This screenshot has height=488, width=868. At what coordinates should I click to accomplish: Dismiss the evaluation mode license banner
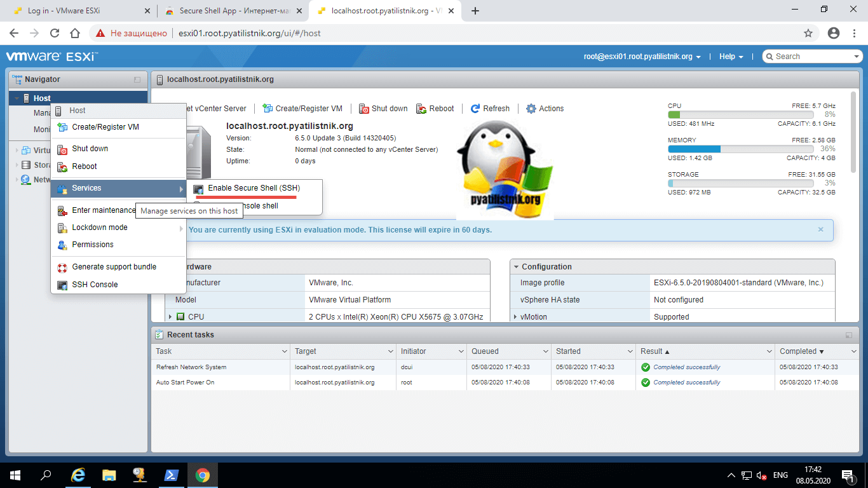pyautogui.click(x=820, y=229)
